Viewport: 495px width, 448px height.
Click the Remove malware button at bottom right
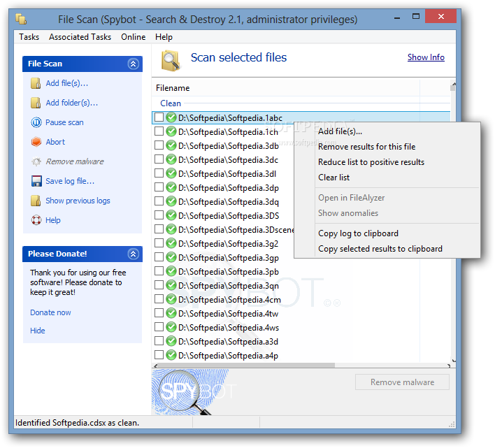402,382
